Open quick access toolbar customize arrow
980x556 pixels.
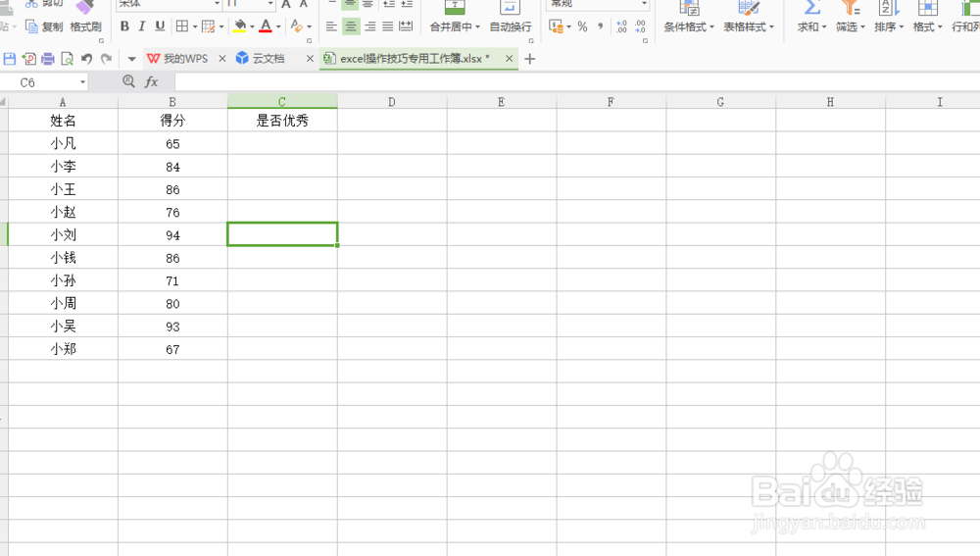[131, 60]
